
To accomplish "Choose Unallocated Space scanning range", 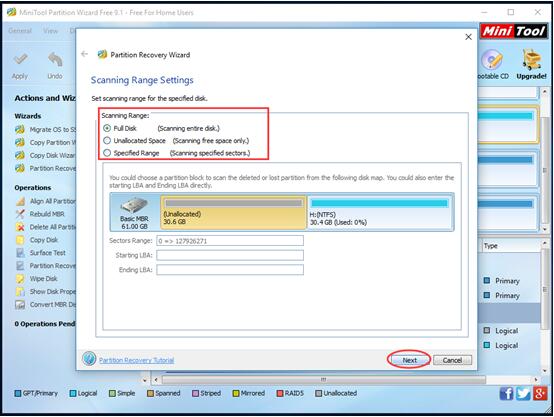I will click(107, 140).
